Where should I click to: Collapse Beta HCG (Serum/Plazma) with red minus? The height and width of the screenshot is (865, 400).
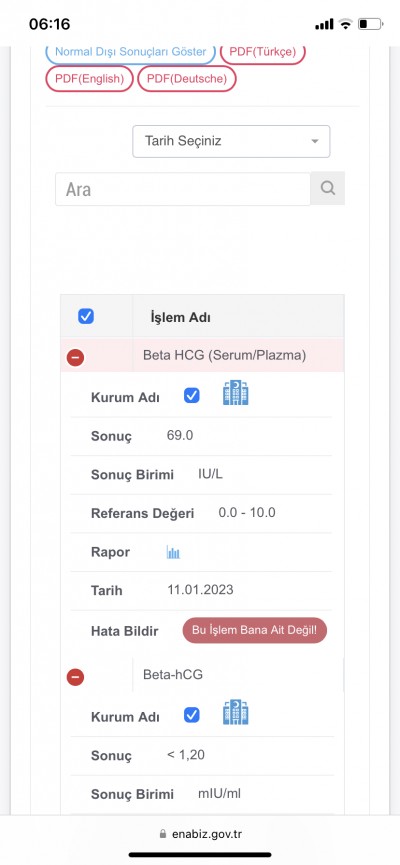[x=76, y=357]
